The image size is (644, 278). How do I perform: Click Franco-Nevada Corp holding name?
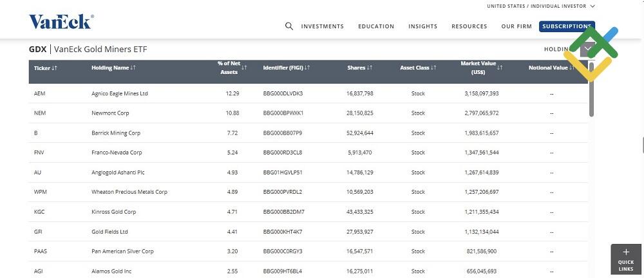coord(117,153)
